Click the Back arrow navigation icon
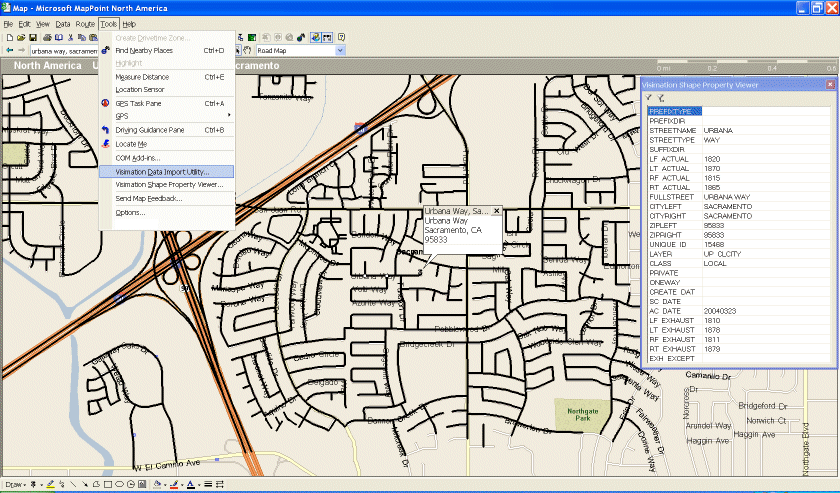 (x=10, y=50)
